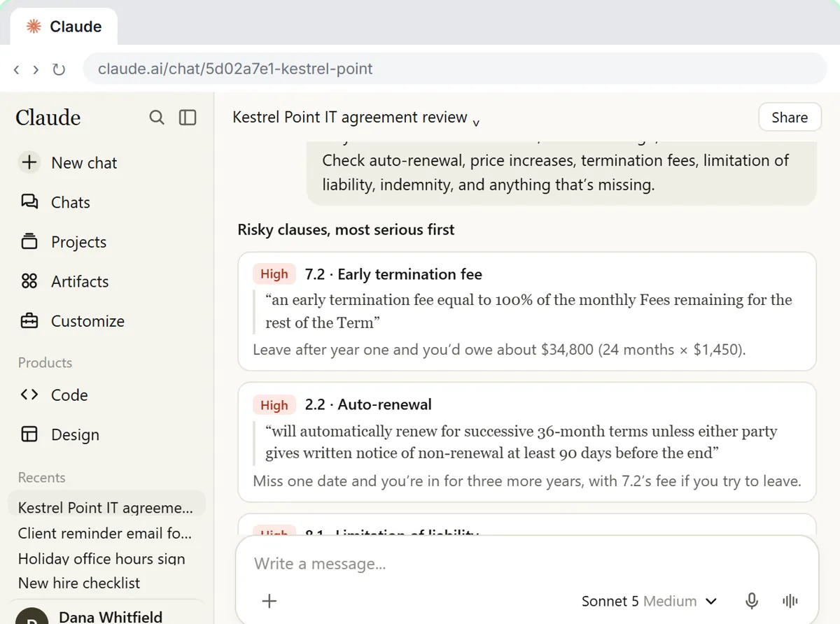840x624 pixels.
Task: Open recent chat New hire checklist
Action: 79,583
